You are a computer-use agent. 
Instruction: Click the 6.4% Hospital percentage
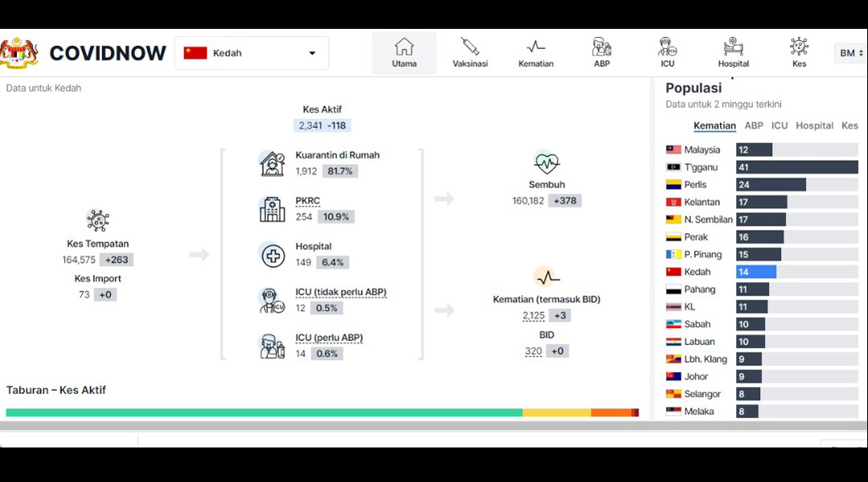(x=333, y=263)
